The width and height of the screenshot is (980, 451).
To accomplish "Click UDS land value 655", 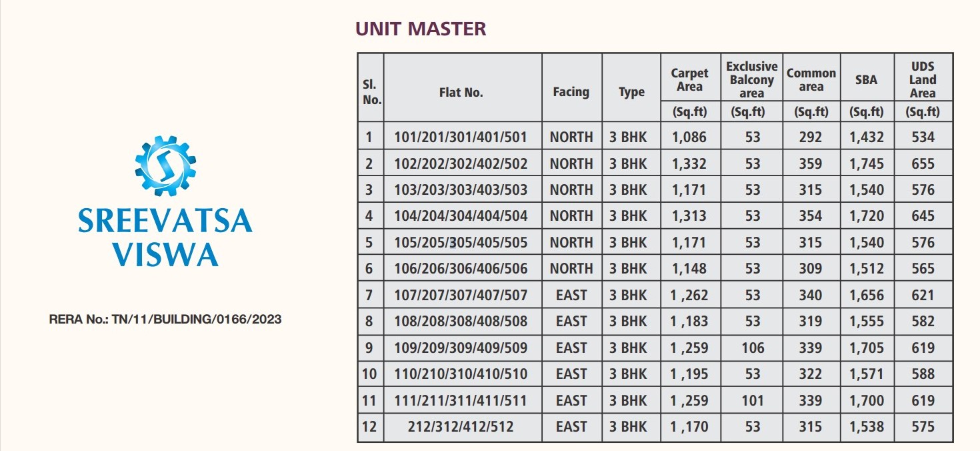I will click(923, 163).
